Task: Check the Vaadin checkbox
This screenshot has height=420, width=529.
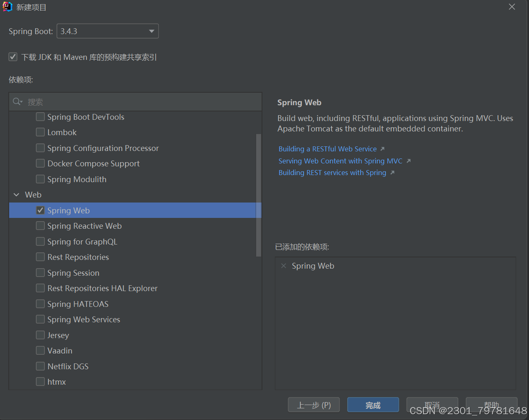Action: pyautogui.click(x=40, y=350)
